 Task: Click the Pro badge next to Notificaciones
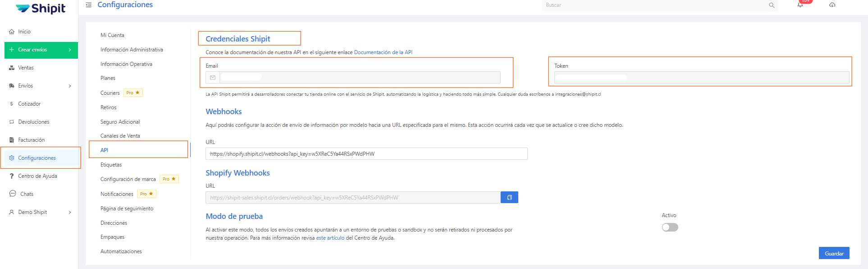click(x=146, y=194)
